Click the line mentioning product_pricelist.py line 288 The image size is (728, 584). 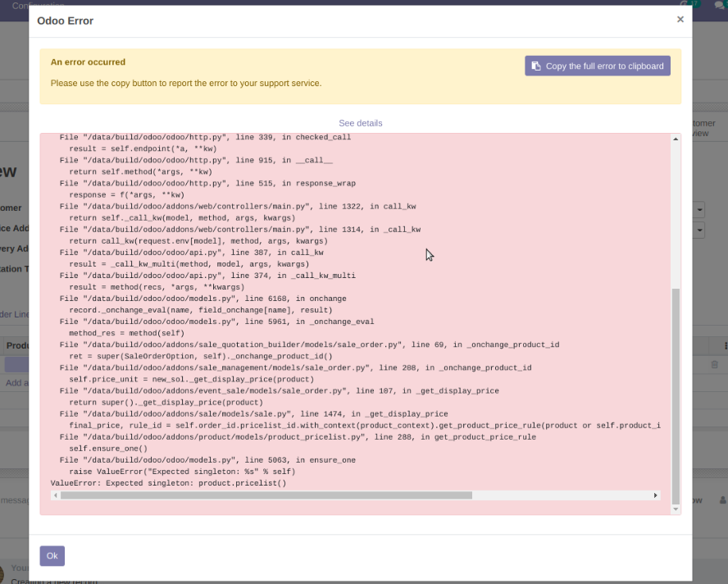pos(298,437)
